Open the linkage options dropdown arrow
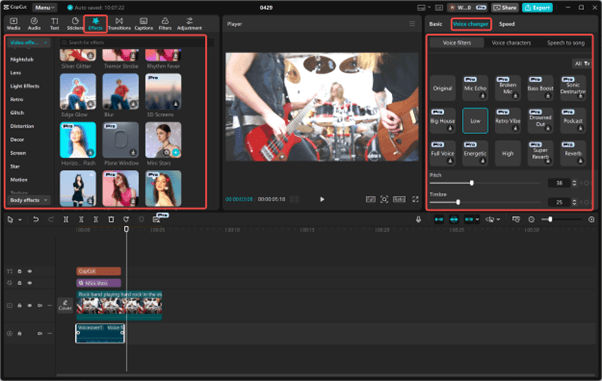This screenshot has height=381, width=602. click(x=477, y=219)
